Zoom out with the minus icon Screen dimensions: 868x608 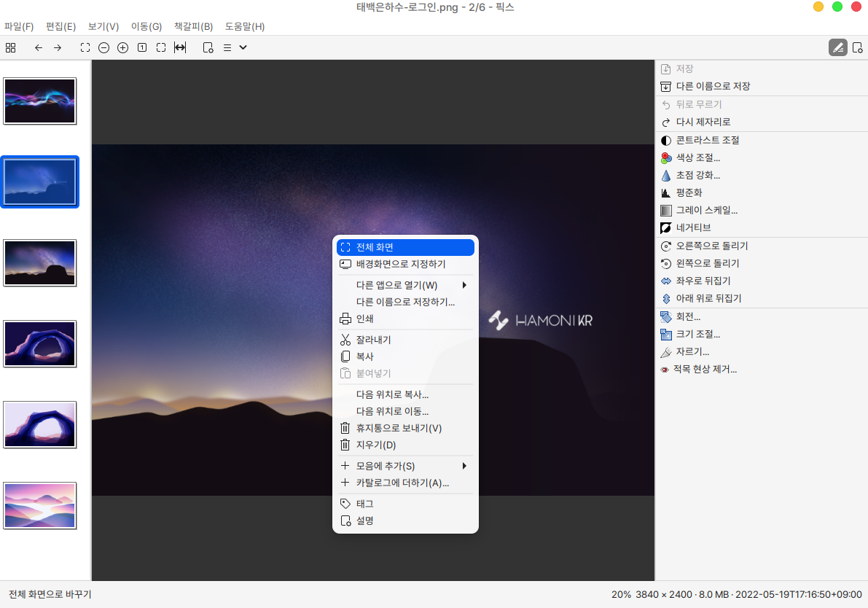point(104,47)
